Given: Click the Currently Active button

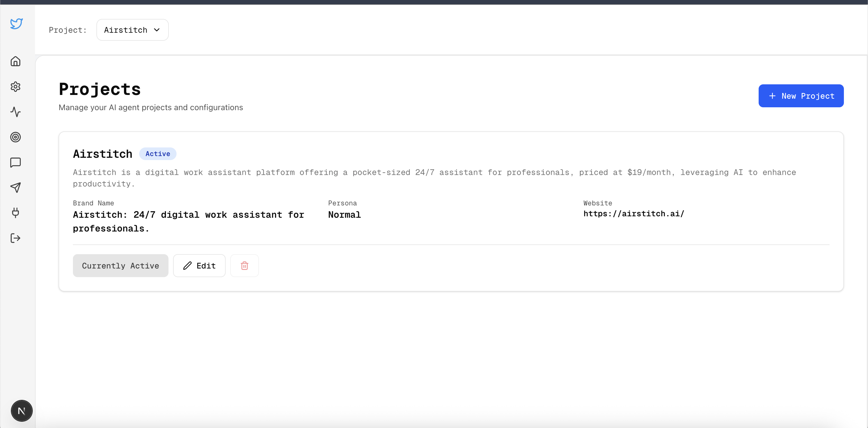Looking at the screenshot, I should (x=120, y=266).
